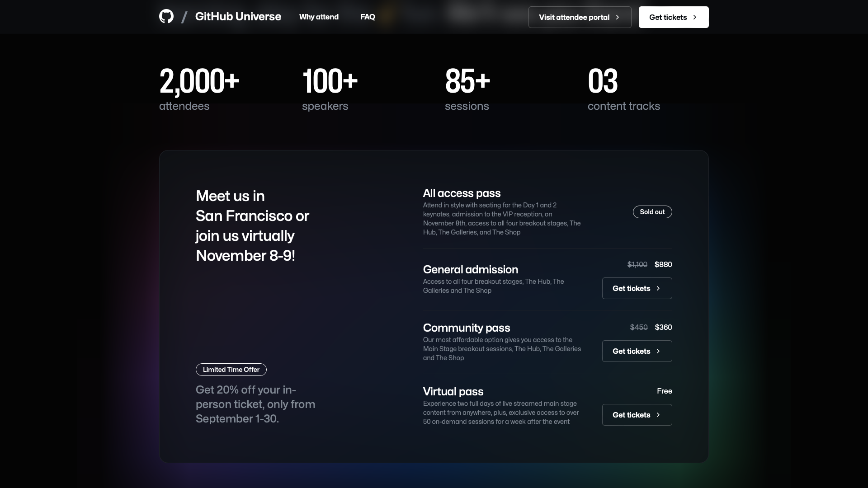
Task: Click the struck-through $1,100 price
Action: (637, 264)
